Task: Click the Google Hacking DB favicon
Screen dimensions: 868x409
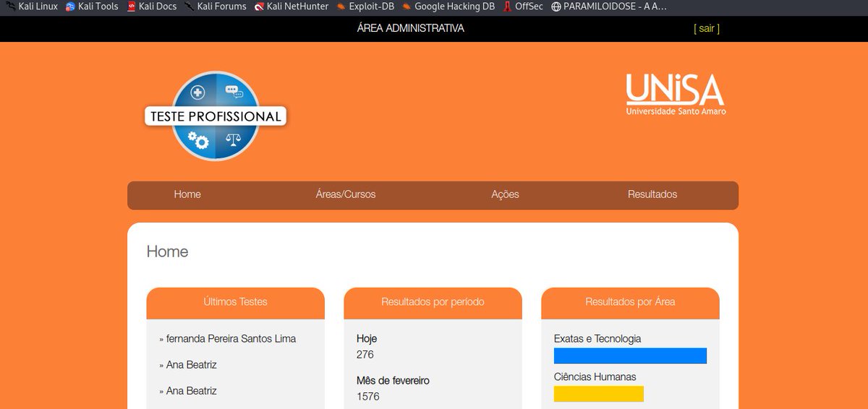Action: tap(407, 7)
